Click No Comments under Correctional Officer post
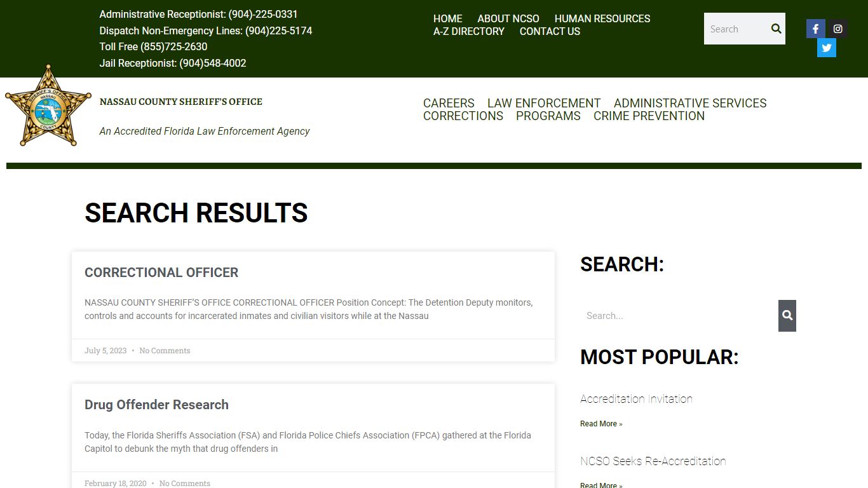The height and width of the screenshot is (488, 868). (165, 351)
